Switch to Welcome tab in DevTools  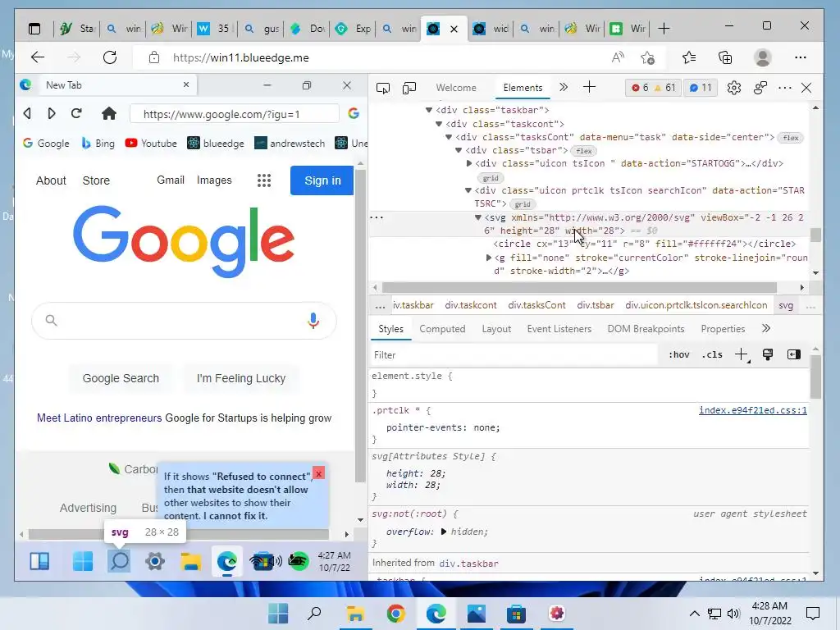point(456,88)
